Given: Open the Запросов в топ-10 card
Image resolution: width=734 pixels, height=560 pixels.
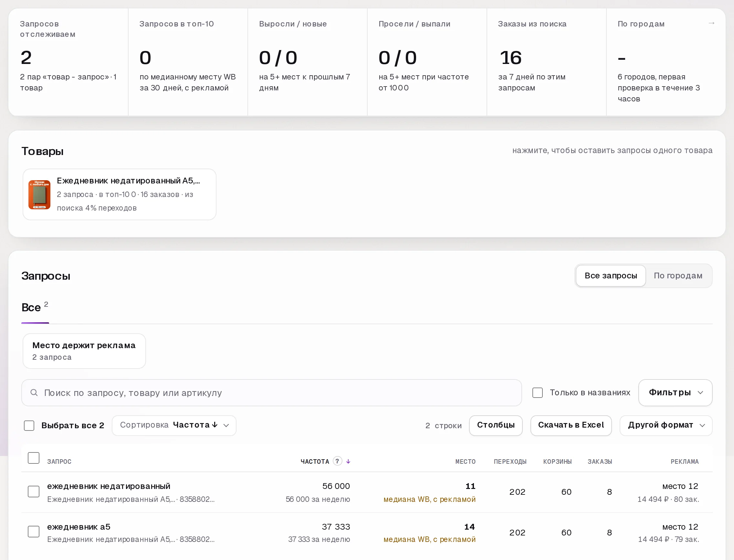Looking at the screenshot, I should 188,62.
